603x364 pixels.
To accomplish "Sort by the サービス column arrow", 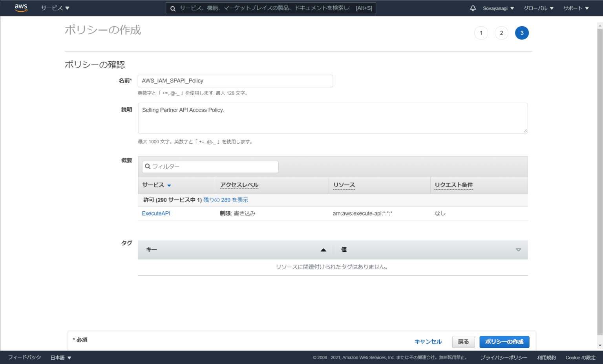I will (169, 185).
